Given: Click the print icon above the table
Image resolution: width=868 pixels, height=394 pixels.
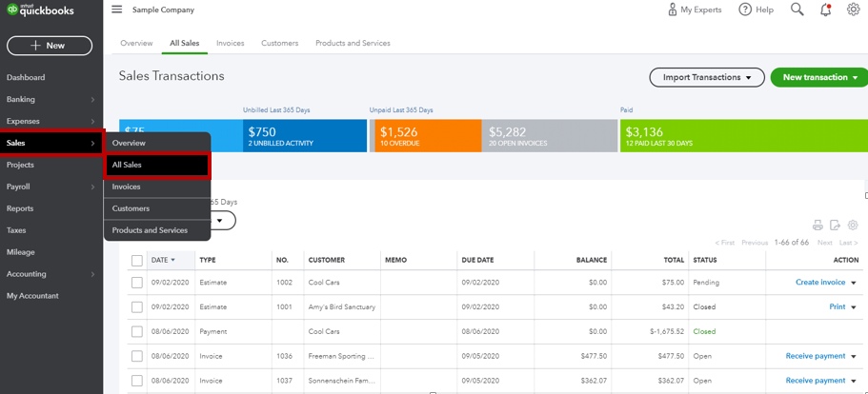Looking at the screenshot, I should (x=818, y=226).
